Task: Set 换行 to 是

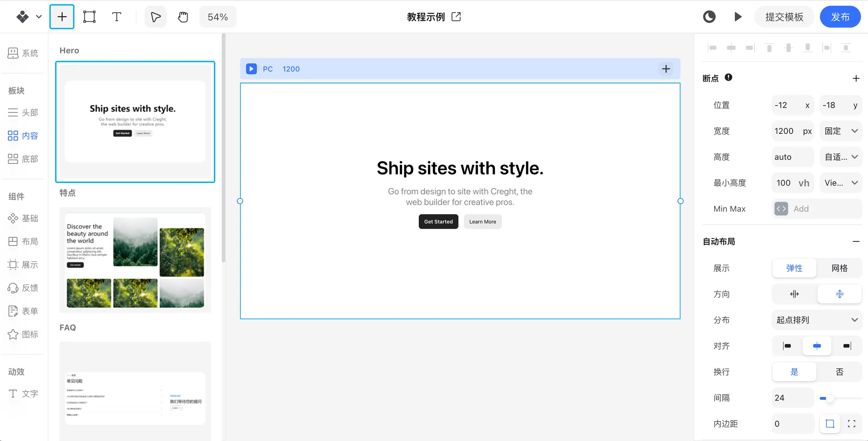Action: click(x=794, y=372)
